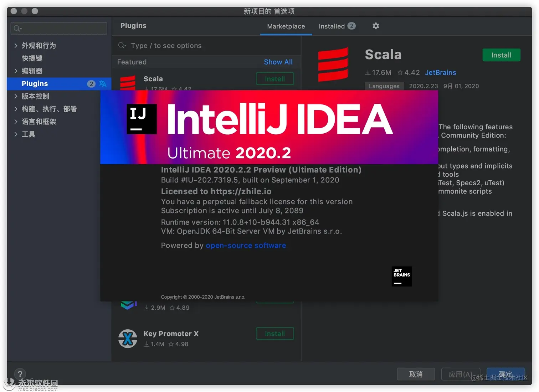
Task: Focus the preferences search field
Action: coord(59,28)
